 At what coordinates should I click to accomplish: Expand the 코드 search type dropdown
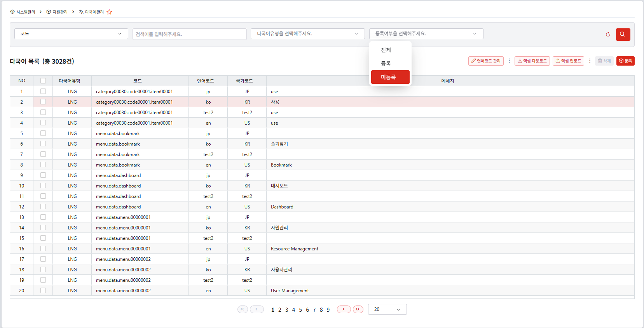pyautogui.click(x=71, y=34)
